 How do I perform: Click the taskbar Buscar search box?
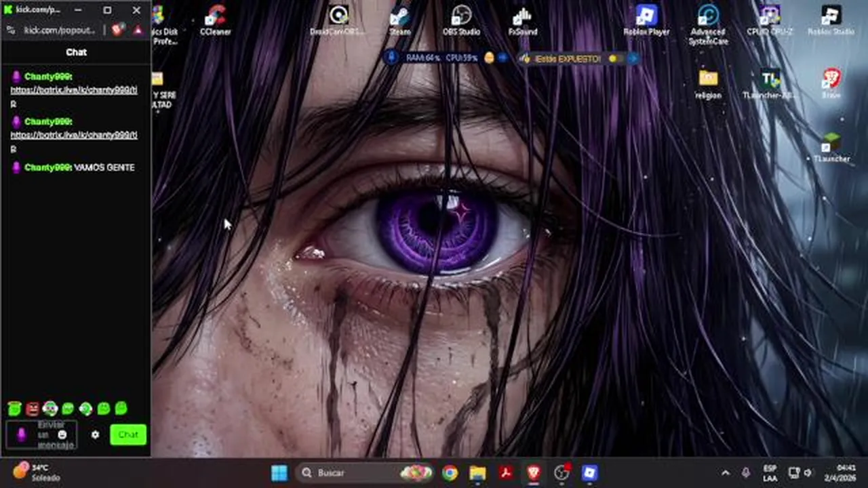point(366,473)
